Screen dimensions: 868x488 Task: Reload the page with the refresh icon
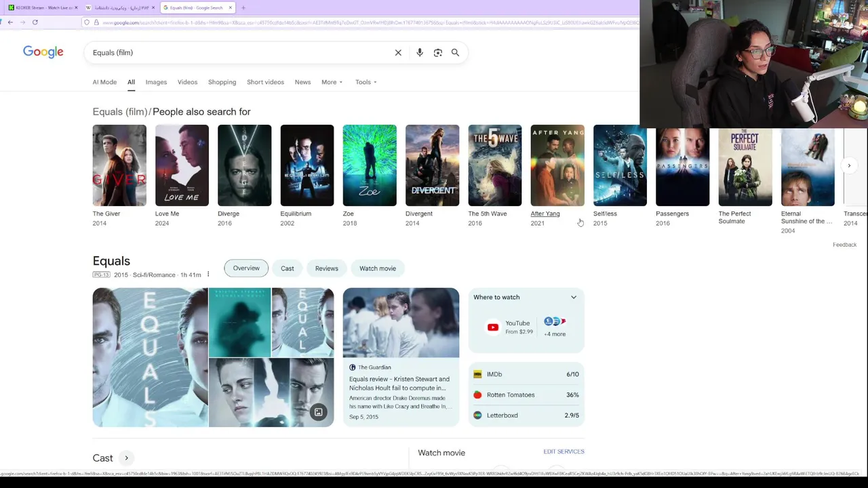(35, 22)
